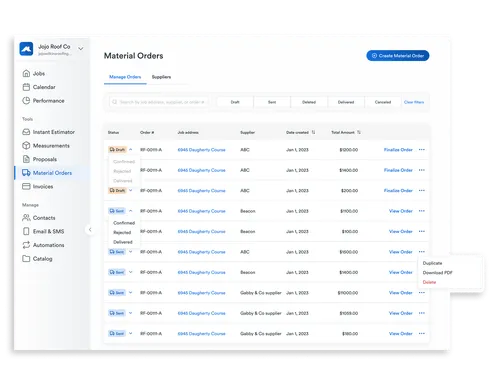Click the Draft status badge on the $1200.00 order

tap(117, 150)
